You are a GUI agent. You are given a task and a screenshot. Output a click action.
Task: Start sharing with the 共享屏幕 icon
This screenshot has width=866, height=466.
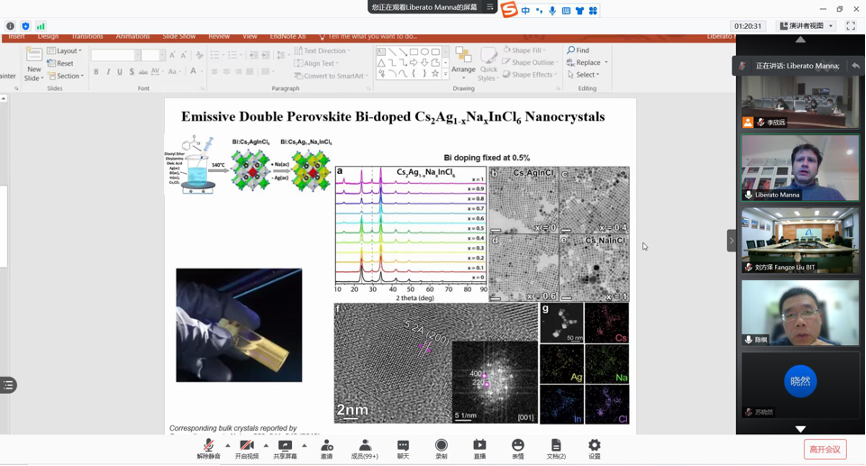(285, 446)
